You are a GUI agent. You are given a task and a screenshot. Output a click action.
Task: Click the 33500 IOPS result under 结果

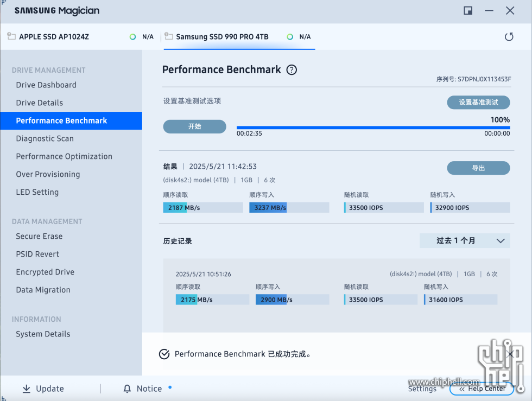click(x=384, y=208)
